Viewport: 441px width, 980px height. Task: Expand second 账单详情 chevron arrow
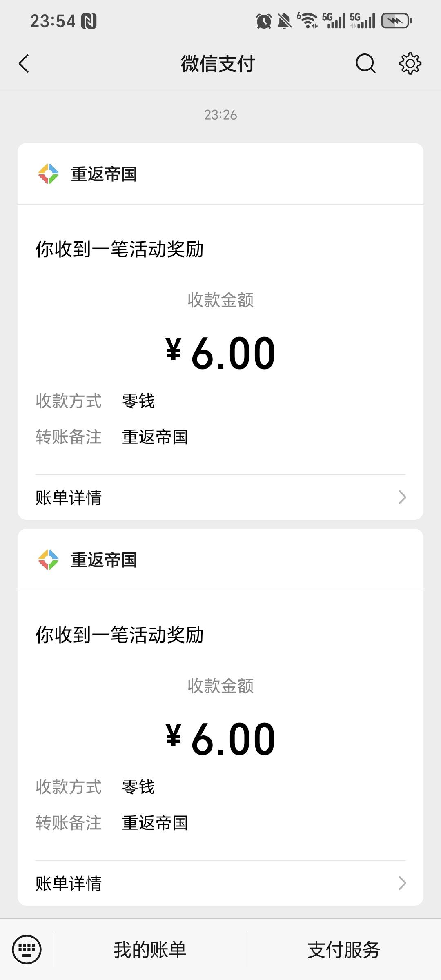point(402,883)
